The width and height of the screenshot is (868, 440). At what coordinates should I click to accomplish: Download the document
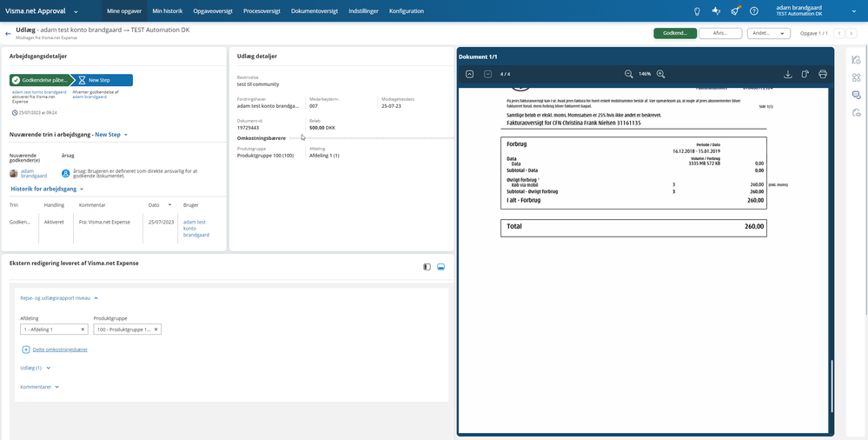click(788, 74)
